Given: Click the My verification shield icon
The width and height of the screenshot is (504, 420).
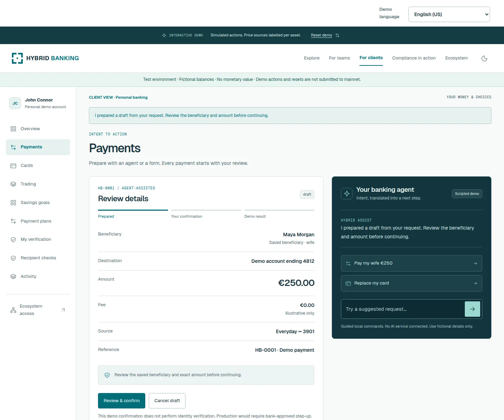Looking at the screenshot, I should point(13,240).
